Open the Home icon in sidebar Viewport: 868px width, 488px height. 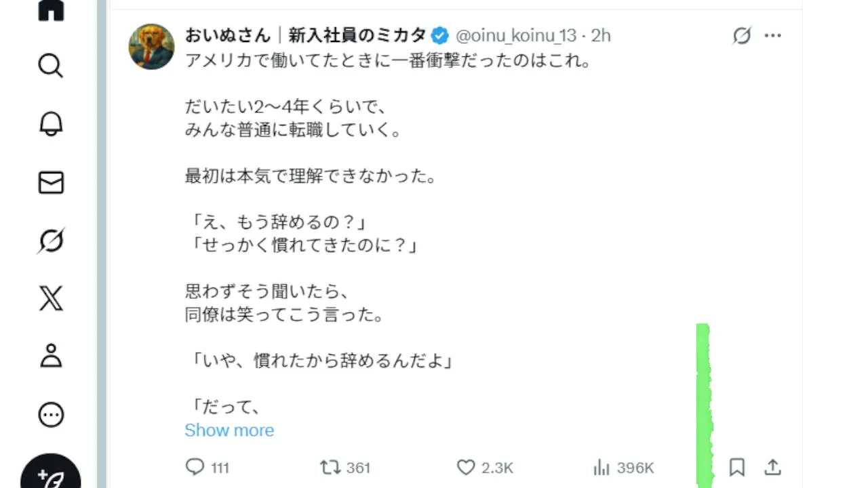pyautogui.click(x=51, y=10)
